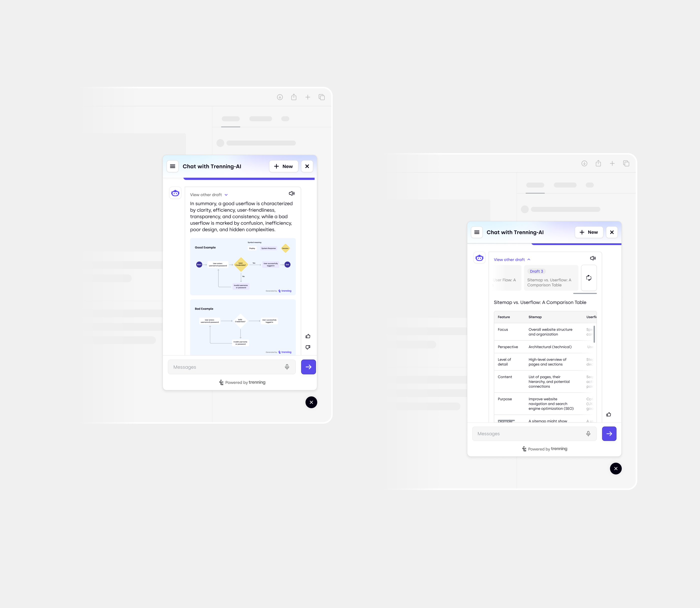Click the microphone icon in right message input
Viewport: 700px width, 608px height.
[589, 433]
